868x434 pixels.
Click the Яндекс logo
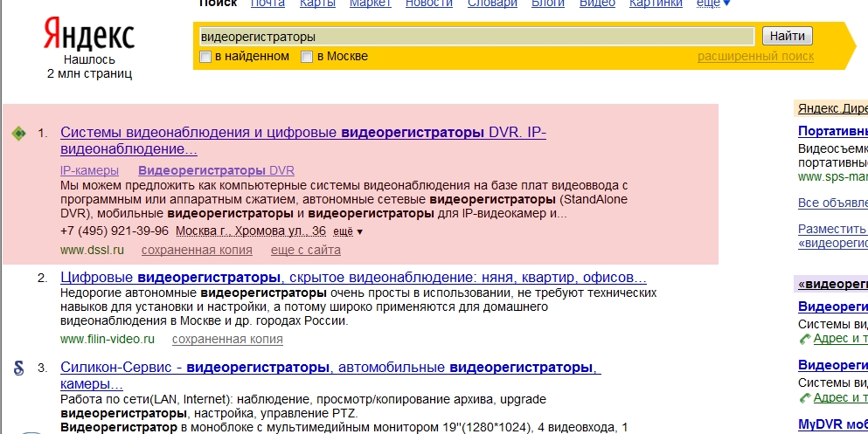89,33
